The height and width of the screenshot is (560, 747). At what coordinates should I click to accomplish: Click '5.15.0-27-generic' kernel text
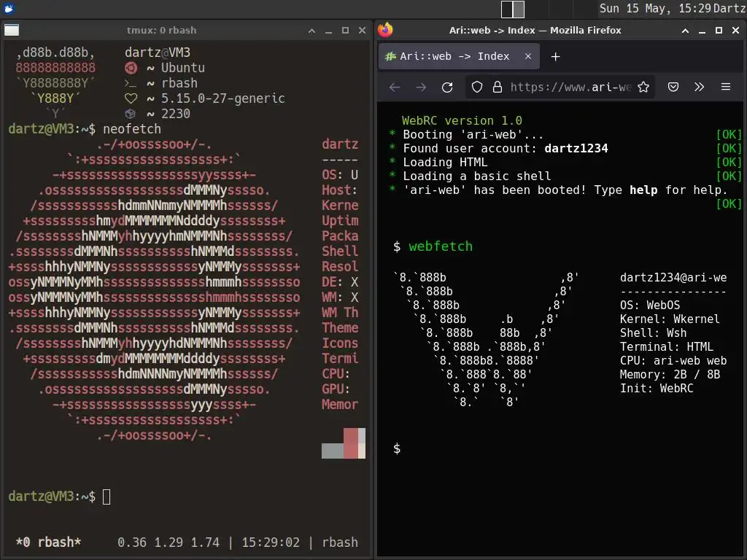223,98
